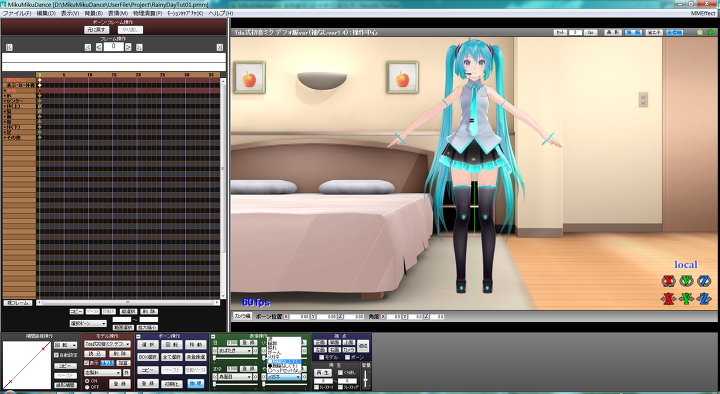
Task: Open the brow morph dropdown under まゆ
Action: pyautogui.click(x=235, y=377)
